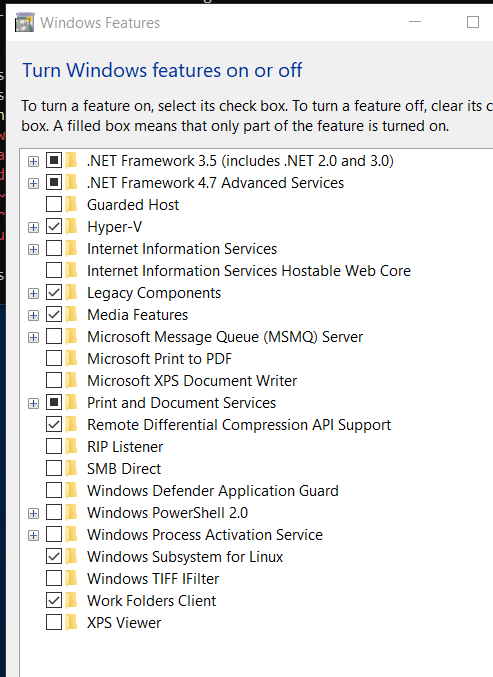The image size is (493, 677).
Task: Enable the RIP Listener checkbox
Action: pos(54,446)
